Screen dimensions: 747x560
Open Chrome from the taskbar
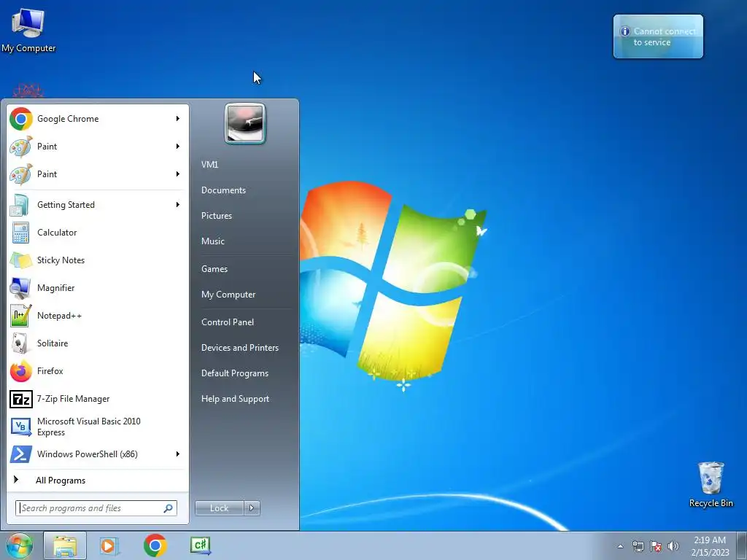(x=155, y=545)
